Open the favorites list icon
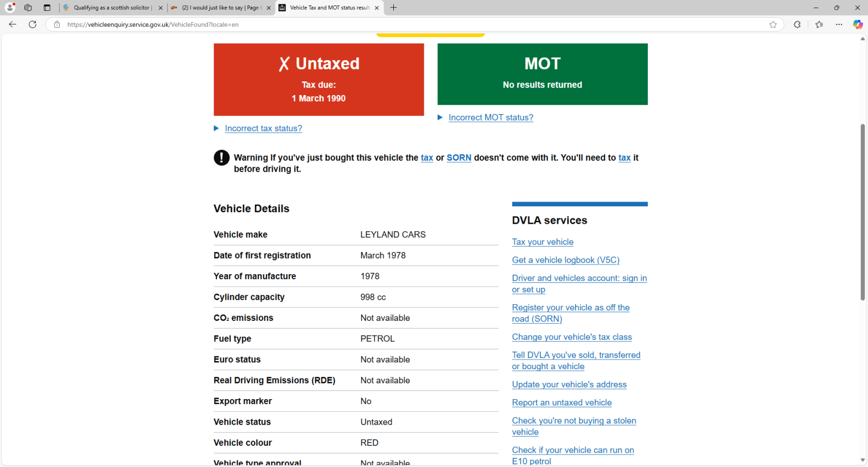 819,24
